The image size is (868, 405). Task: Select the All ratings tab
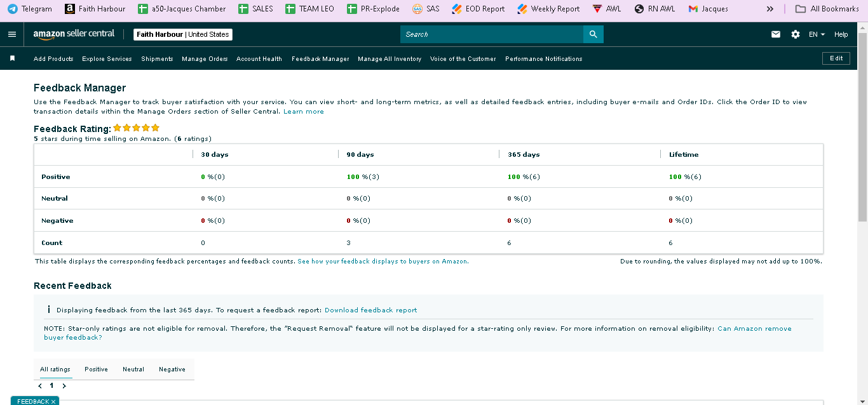55,369
